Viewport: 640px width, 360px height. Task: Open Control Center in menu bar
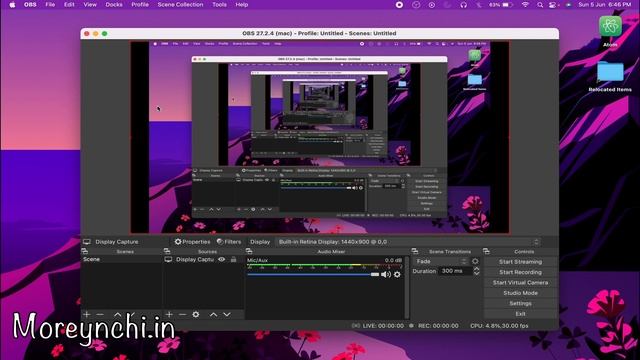[x=553, y=5]
